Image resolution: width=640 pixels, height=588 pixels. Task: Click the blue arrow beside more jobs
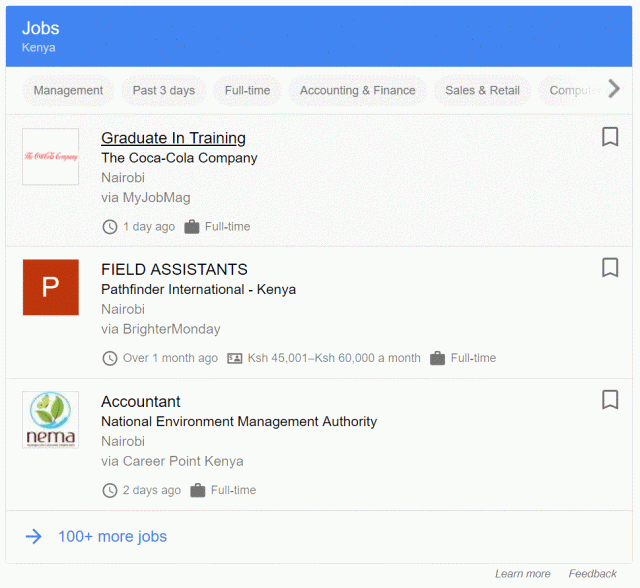[33, 537]
